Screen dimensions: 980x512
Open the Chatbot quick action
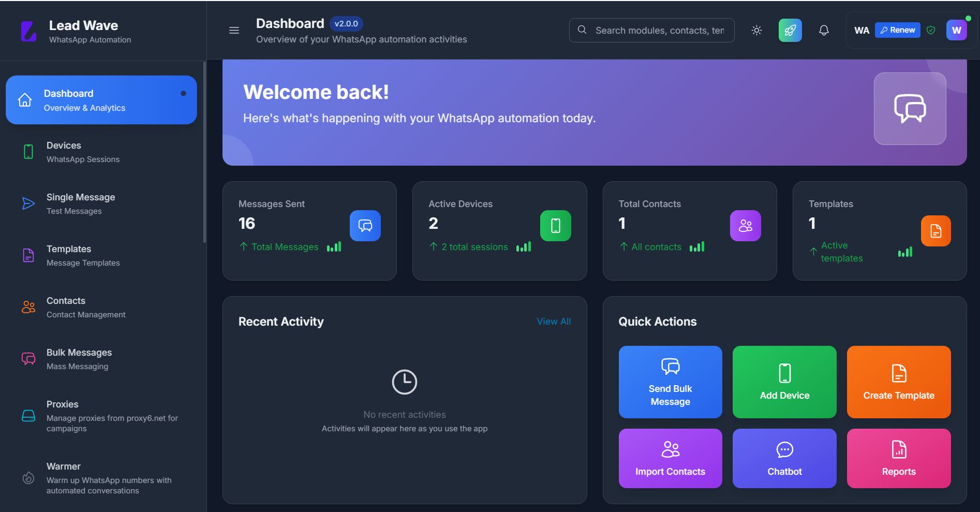coord(784,458)
